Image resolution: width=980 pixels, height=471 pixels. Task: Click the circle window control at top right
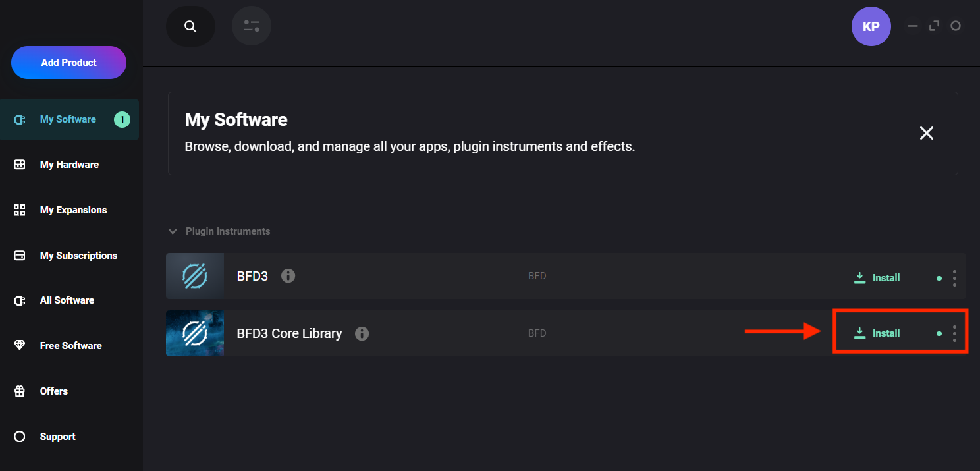pyautogui.click(x=956, y=26)
